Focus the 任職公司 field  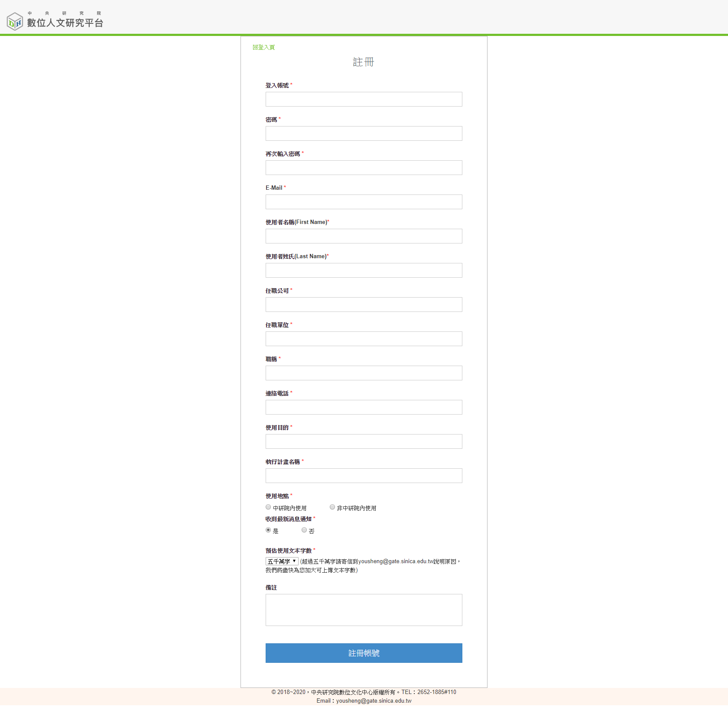[x=364, y=305]
